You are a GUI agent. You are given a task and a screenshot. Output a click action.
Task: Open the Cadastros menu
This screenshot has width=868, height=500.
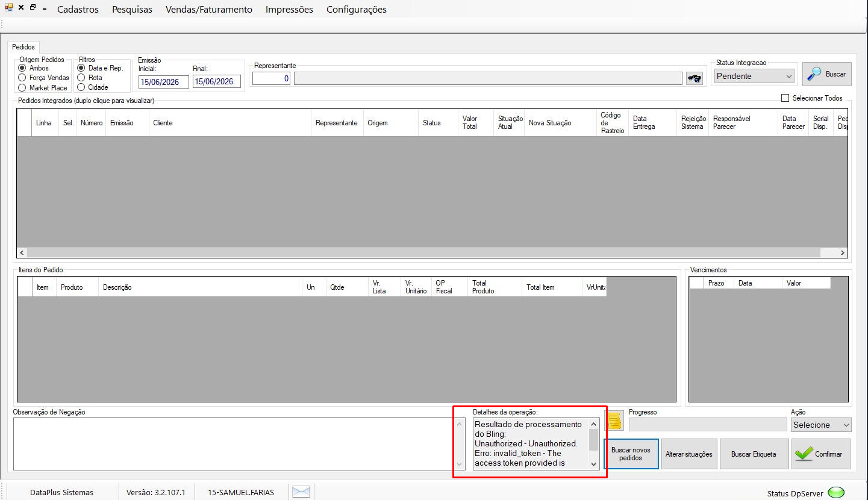(x=78, y=10)
